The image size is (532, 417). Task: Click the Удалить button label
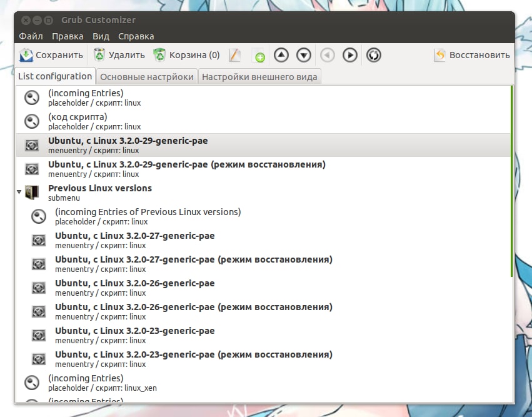126,55
